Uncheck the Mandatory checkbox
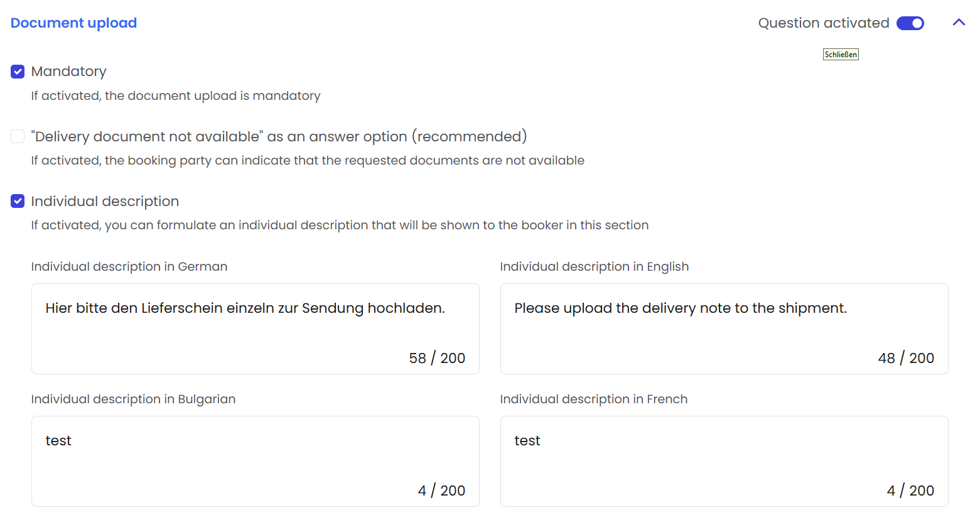The height and width of the screenshot is (532, 980). click(18, 72)
